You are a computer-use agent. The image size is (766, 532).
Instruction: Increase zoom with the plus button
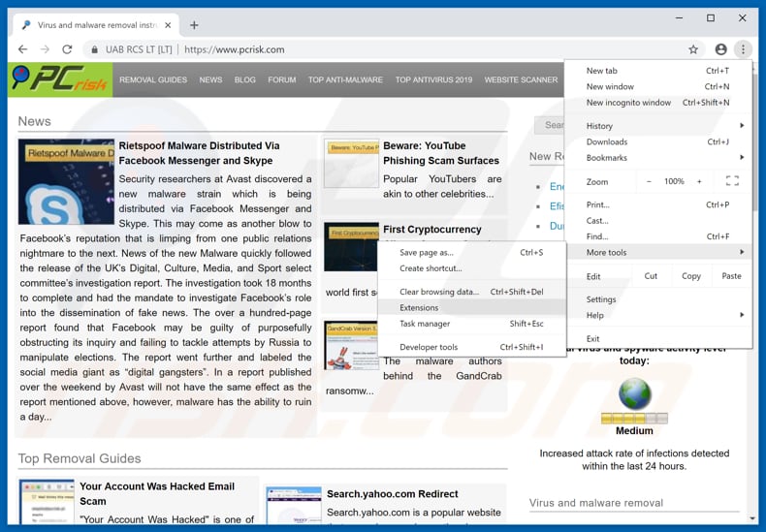click(x=699, y=181)
